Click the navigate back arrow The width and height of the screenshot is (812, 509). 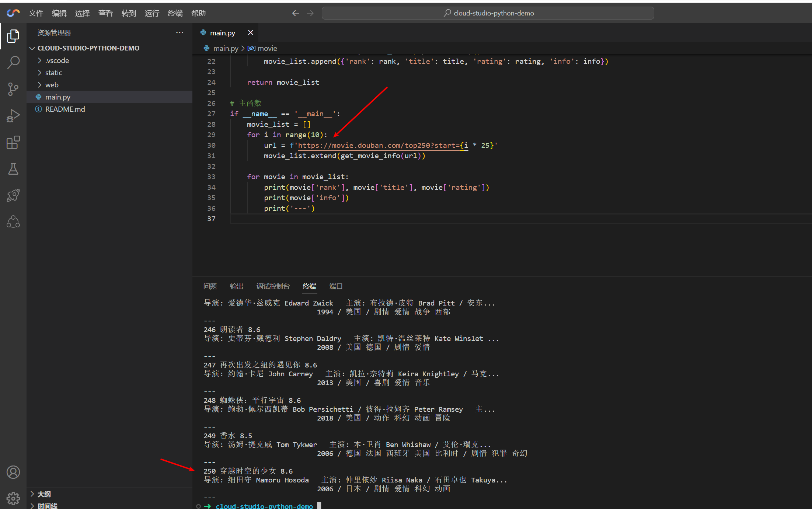(295, 13)
